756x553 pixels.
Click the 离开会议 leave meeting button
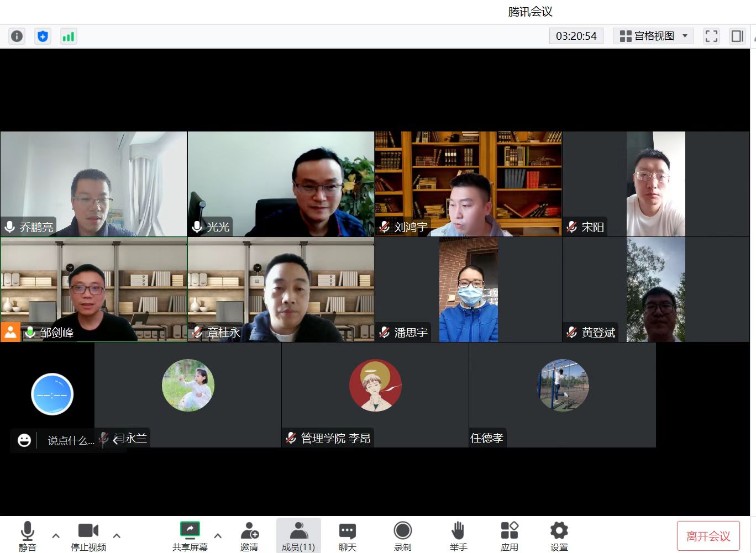(x=708, y=536)
